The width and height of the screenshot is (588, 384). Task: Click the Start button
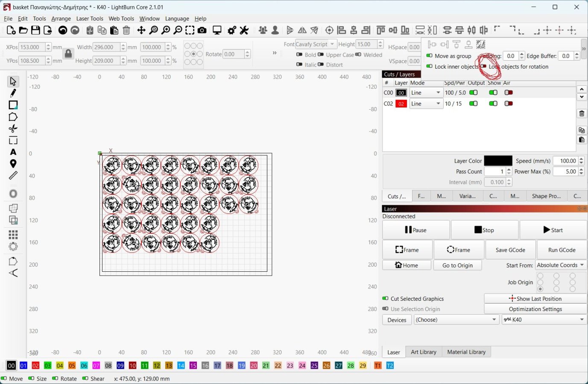553,230
